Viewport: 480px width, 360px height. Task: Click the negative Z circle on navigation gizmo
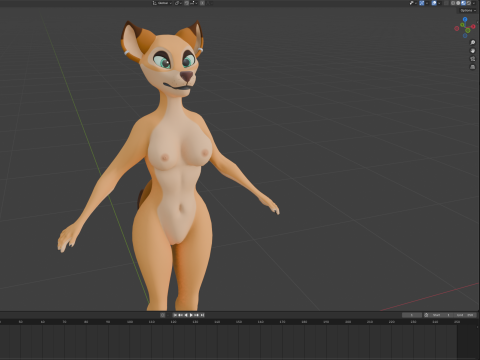pyautogui.click(x=465, y=36)
